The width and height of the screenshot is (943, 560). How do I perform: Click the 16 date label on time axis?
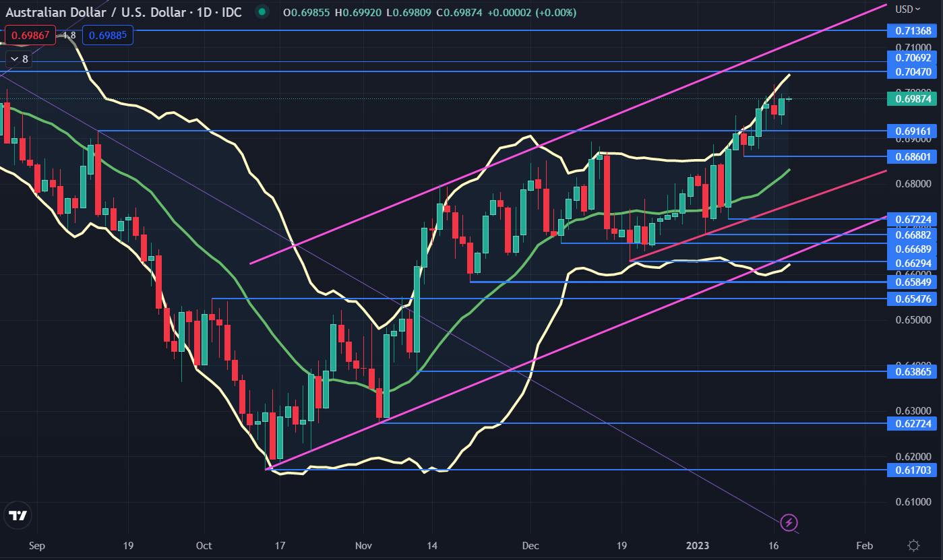(774, 545)
